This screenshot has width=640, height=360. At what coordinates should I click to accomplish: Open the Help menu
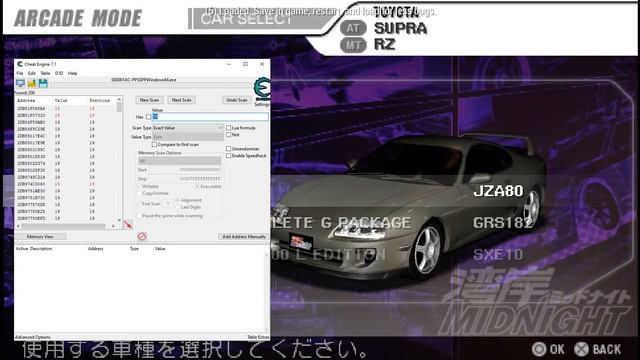[x=72, y=73]
